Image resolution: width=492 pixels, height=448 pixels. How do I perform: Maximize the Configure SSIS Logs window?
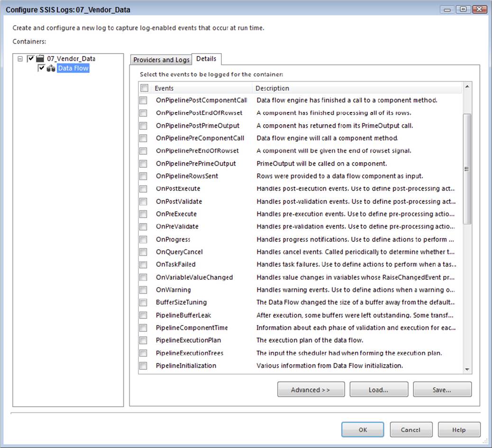(x=463, y=9)
